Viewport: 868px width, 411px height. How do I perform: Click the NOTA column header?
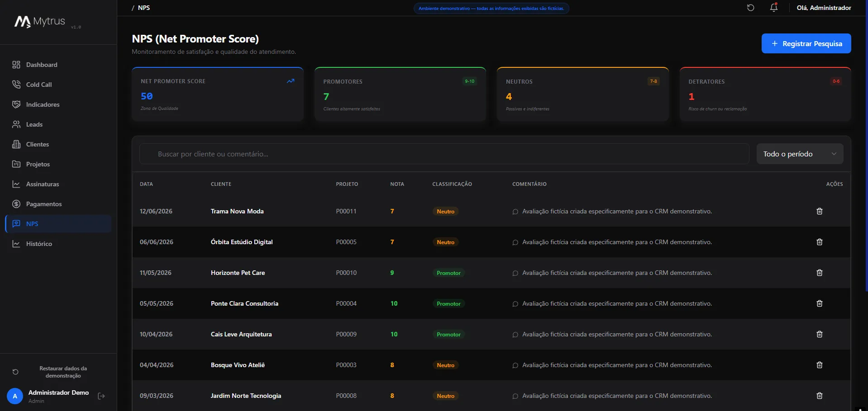coord(397,184)
